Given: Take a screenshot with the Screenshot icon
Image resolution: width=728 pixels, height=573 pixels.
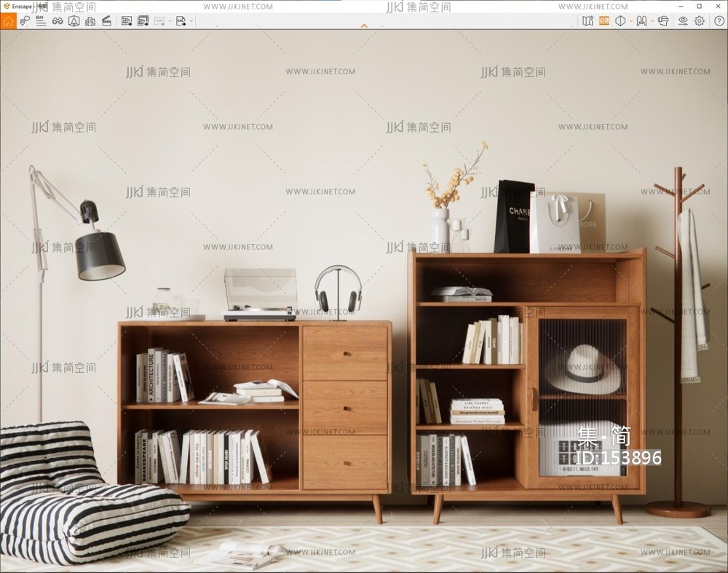Looking at the screenshot, I should click(127, 21).
